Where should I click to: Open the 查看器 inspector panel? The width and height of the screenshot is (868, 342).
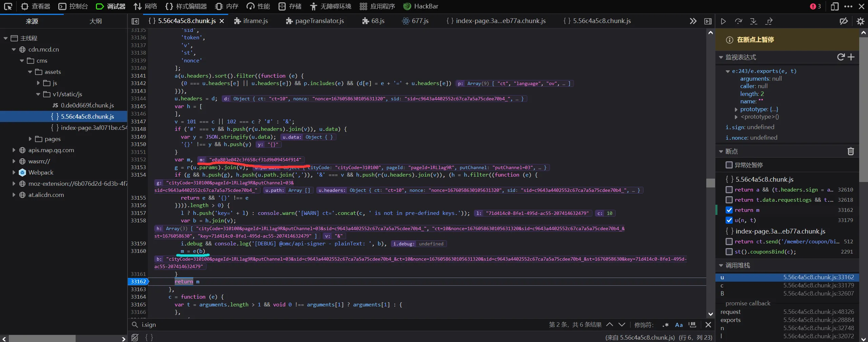pyautogui.click(x=36, y=6)
